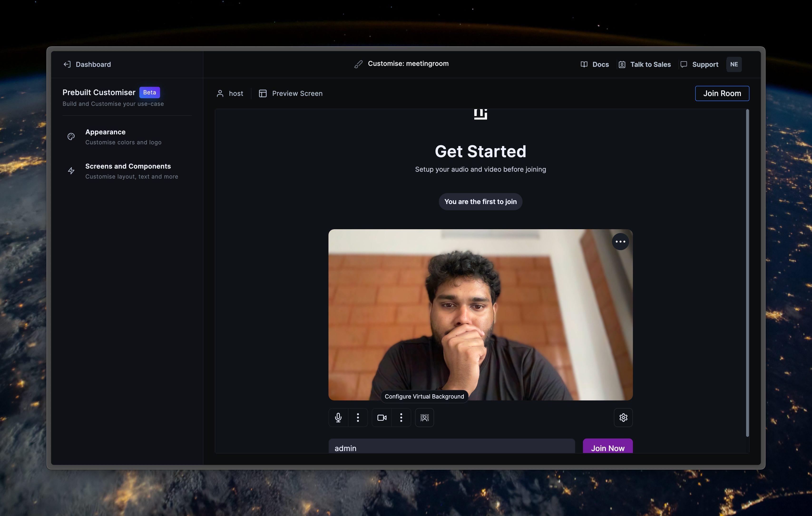Go back to Dashboard

pos(87,64)
